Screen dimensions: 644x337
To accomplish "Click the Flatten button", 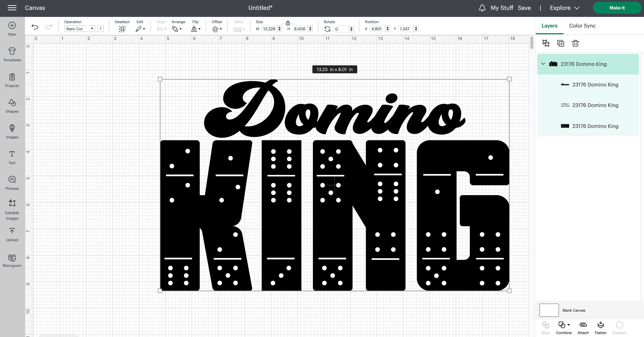I will [600, 328].
